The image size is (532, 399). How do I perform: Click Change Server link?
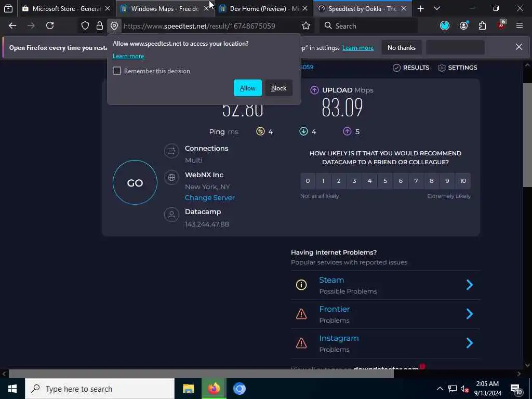click(210, 198)
